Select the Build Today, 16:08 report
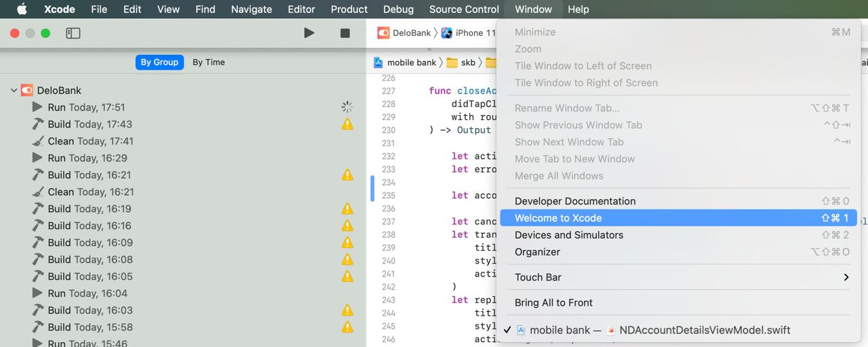Image resolution: width=868 pixels, height=347 pixels. point(183,260)
